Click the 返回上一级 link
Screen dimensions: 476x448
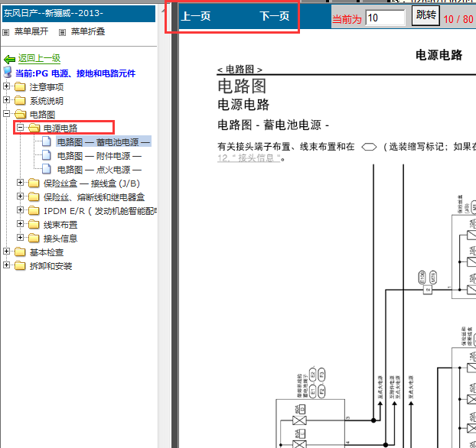(39, 58)
